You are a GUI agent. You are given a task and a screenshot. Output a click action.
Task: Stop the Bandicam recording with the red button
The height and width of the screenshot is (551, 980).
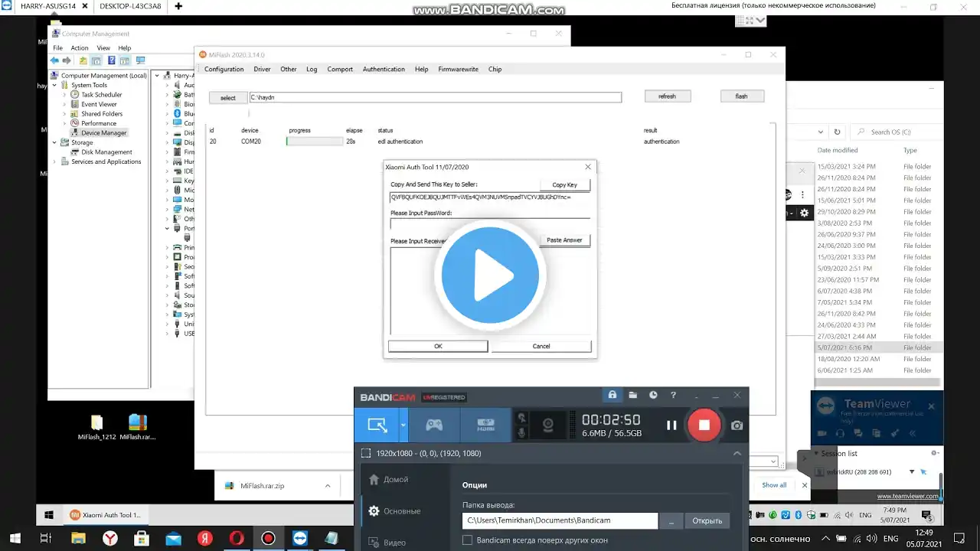tap(704, 425)
